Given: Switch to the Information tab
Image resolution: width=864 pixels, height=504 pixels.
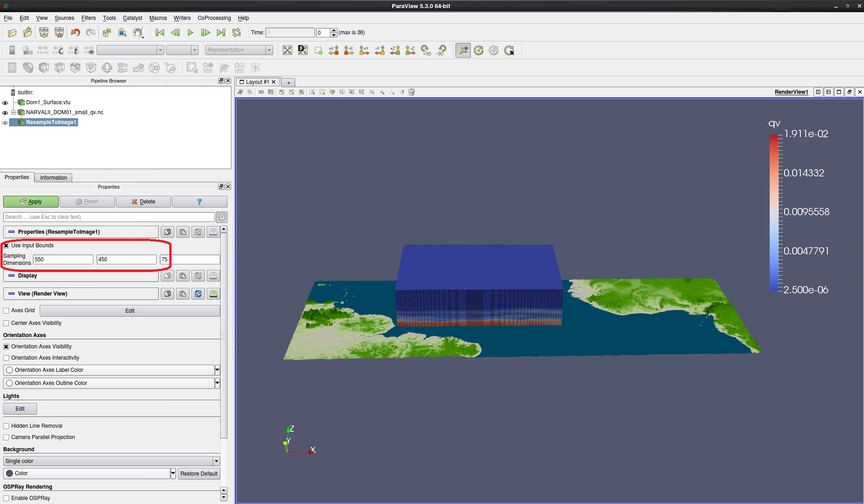Looking at the screenshot, I should click(53, 178).
